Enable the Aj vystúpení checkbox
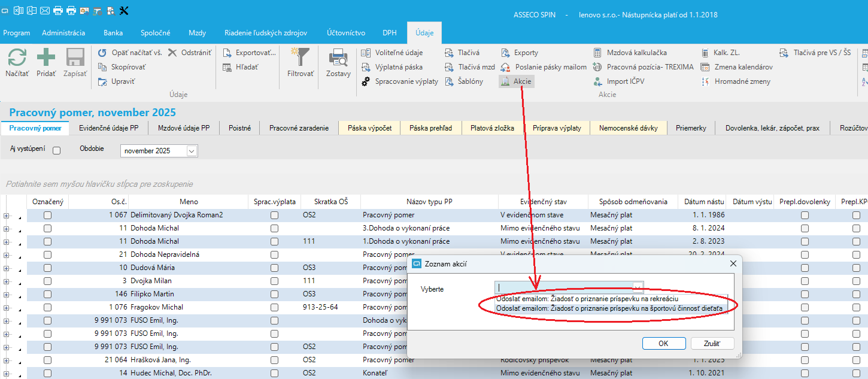Screen dimensions: 868x379 pyautogui.click(x=57, y=151)
